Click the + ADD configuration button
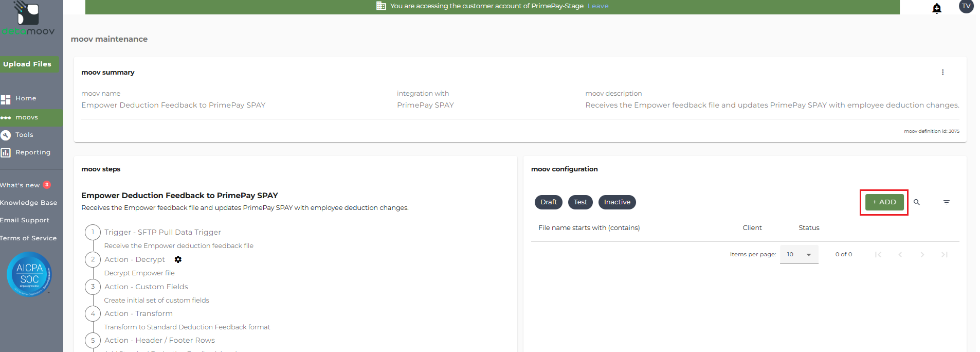Image resolution: width=980 pixels, height=352 pixels. (x=884, y=202)
